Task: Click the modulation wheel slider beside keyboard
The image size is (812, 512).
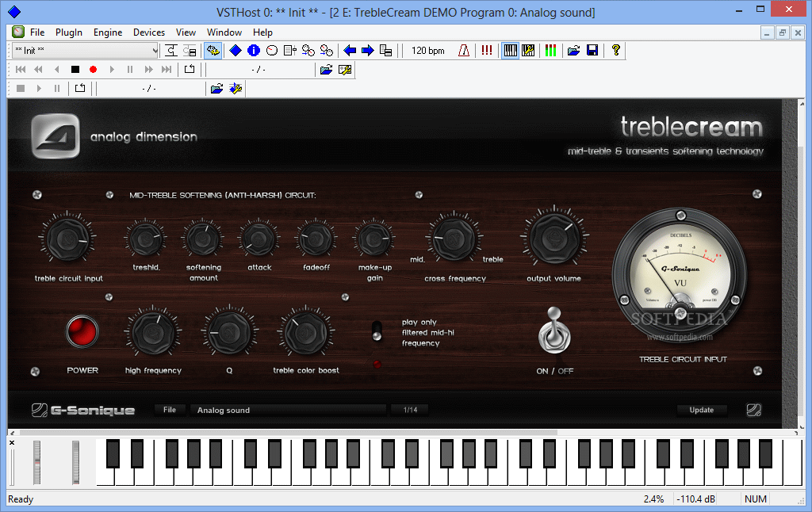Action: pyautogui.click(x=75, y=462)
